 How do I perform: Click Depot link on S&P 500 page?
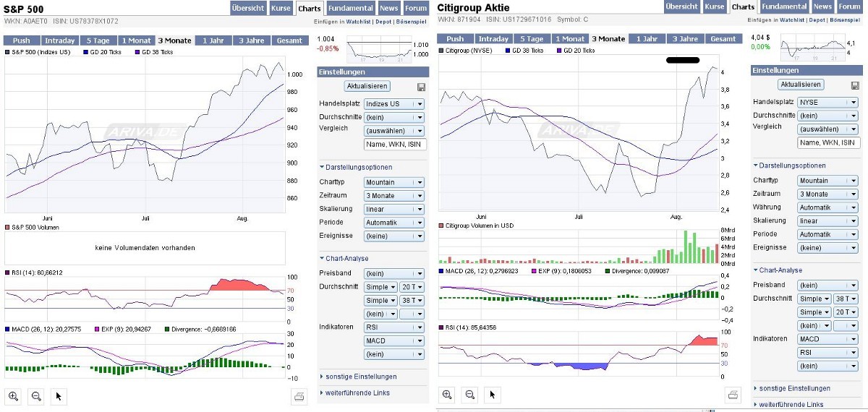click(x=382, y=22)
